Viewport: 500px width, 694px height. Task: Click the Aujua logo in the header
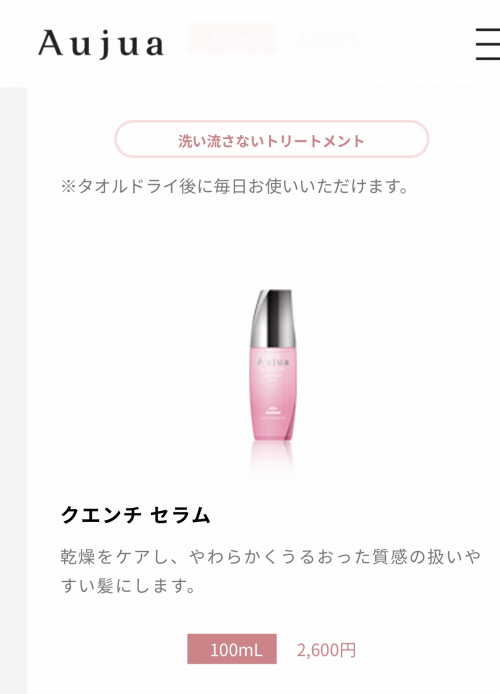click(101, 44)
